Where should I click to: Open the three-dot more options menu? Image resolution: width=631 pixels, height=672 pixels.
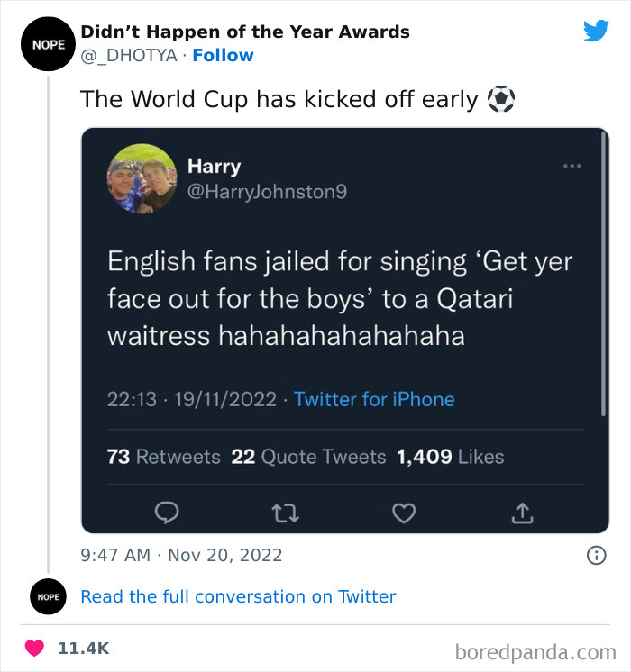[x=572, y=167]
